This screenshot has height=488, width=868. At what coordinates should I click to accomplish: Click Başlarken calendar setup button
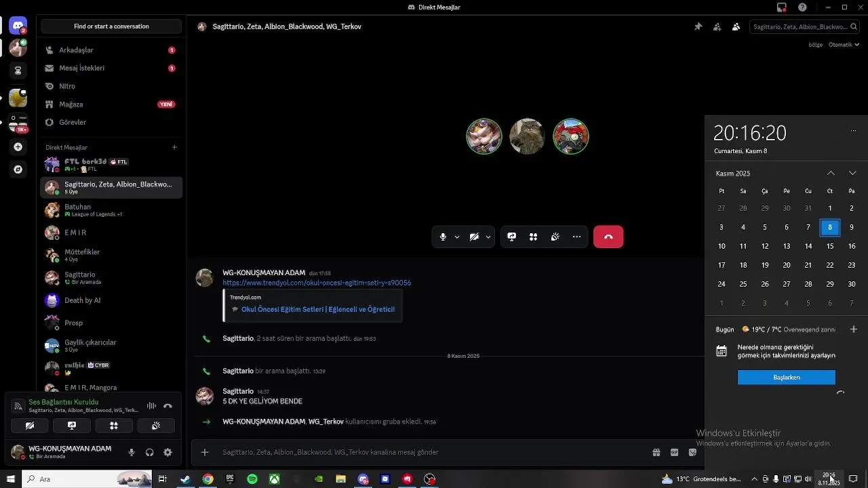pyautogui.click(x=787, y=378)
